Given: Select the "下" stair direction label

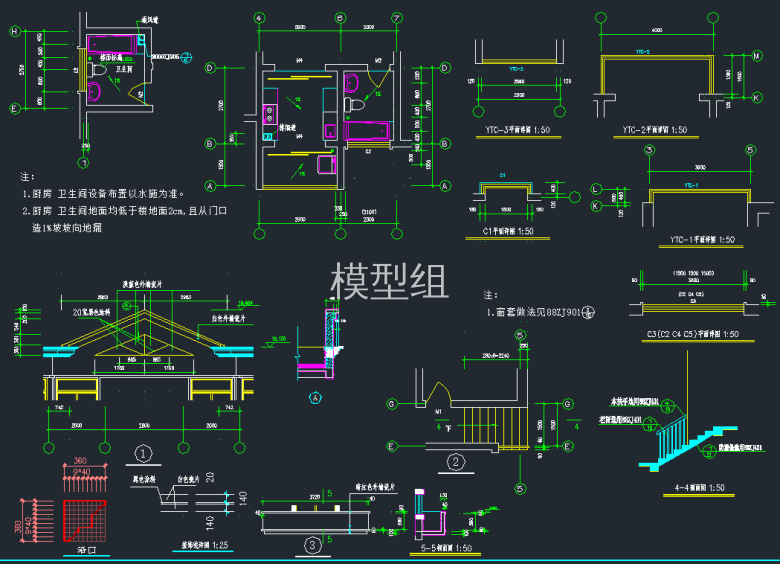Looking at the screenshot, I should point(449,428).
